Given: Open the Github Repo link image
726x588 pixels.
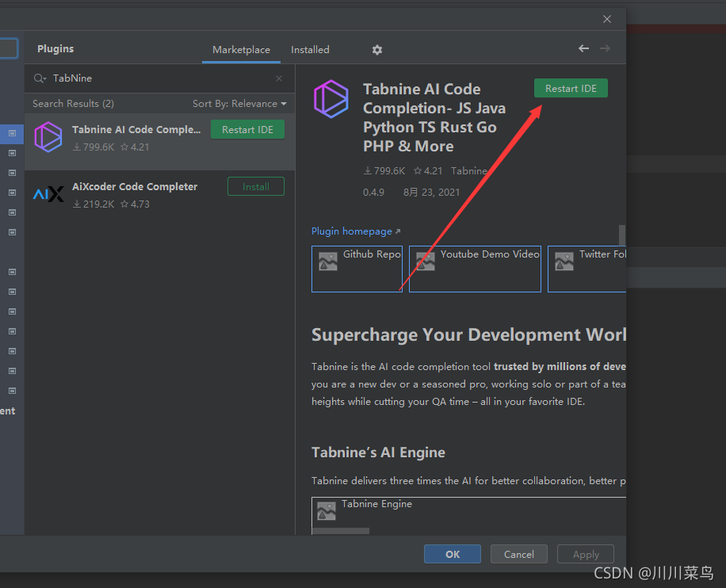Looking at the screenshot, I should [x=357, y=269].
